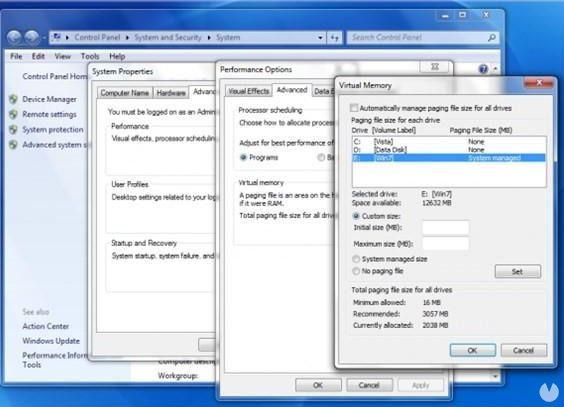
Task: Close the Performance Options dialog
Action: [x=435, y=67]
